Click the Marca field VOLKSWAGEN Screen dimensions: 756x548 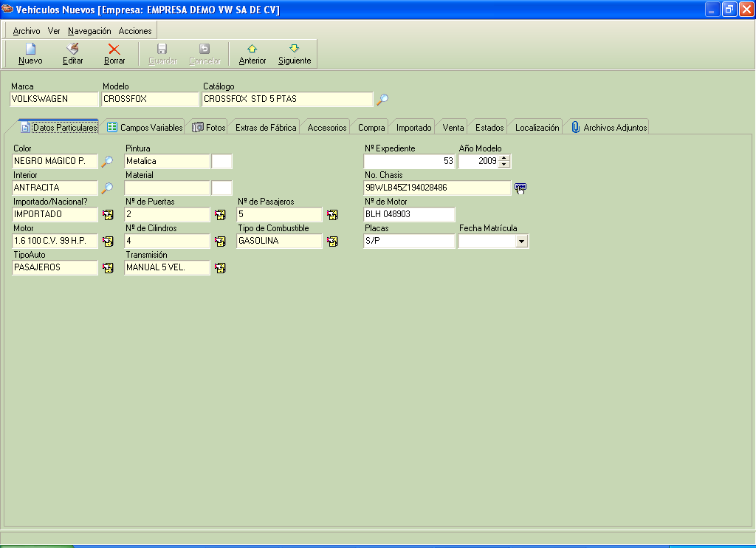54,99
